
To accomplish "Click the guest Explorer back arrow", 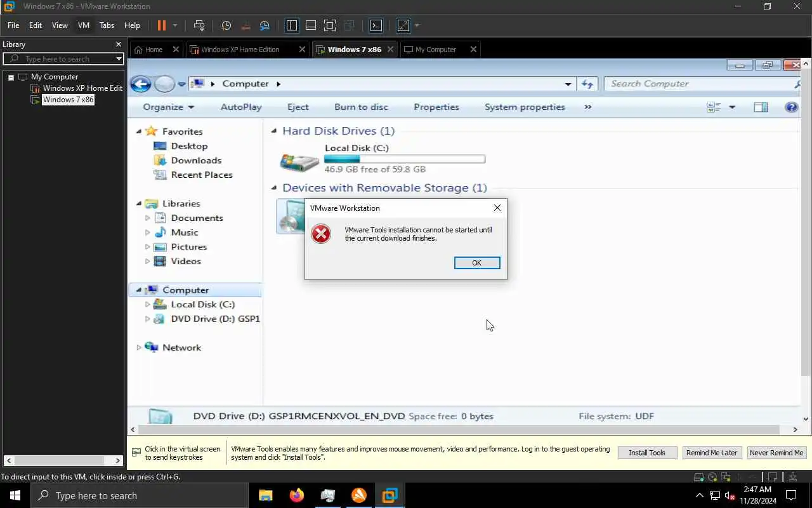I will (x=140, y=84).
